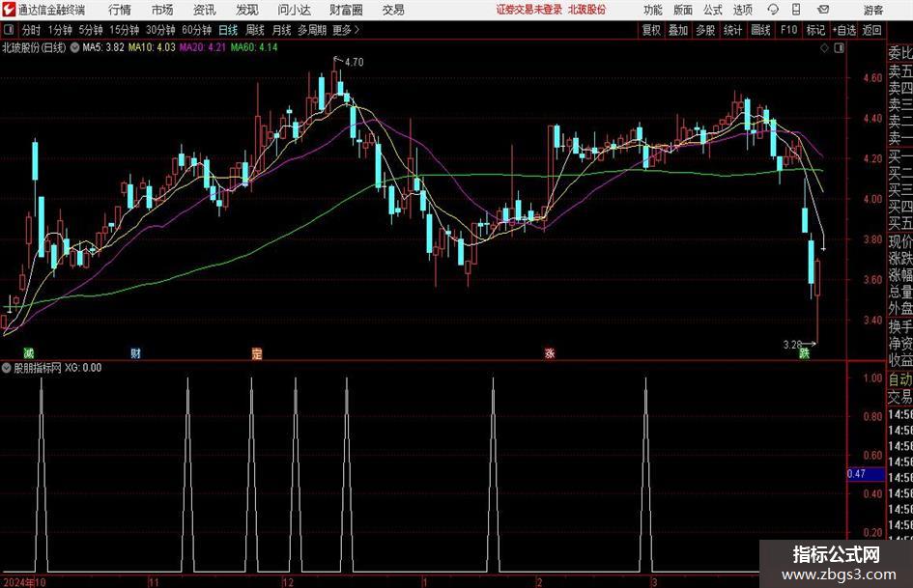Screen dimensions: 913x588
Task: Click the red 涨 event marker
Action: click(550, 352)
